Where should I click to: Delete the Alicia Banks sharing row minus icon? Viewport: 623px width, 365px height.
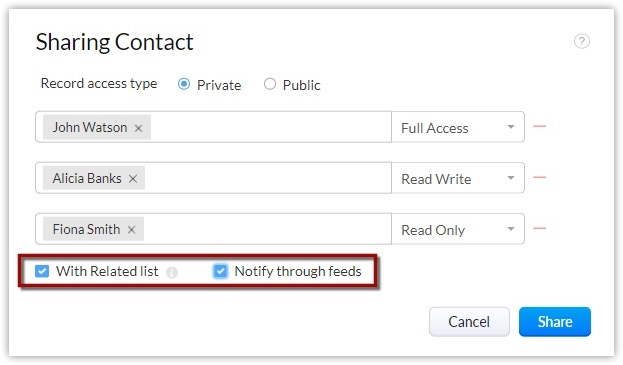pyautogui.click(x=539, y=177)
